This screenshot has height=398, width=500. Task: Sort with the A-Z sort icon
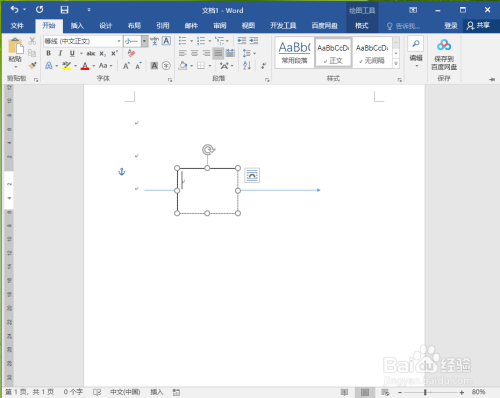247,65
